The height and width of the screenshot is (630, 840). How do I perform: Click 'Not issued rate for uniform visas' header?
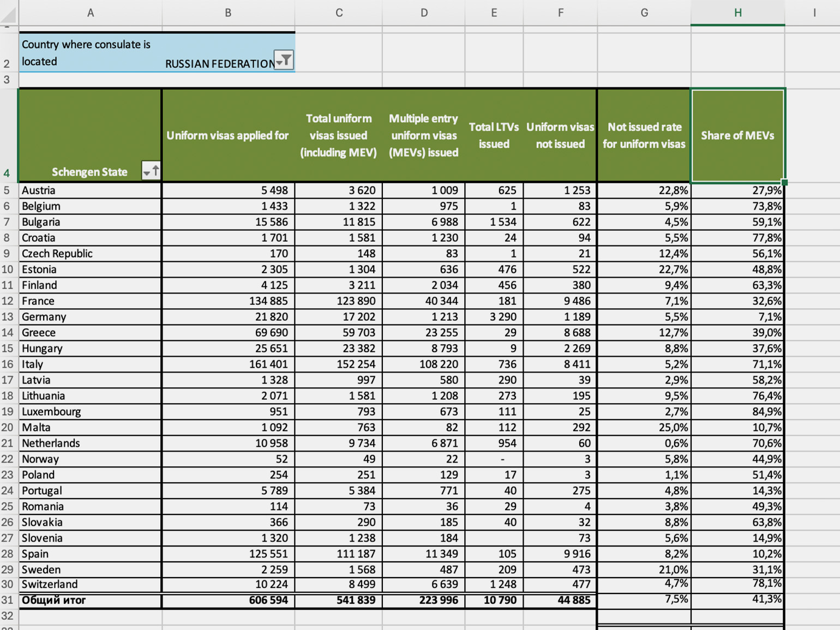(644, 135)
